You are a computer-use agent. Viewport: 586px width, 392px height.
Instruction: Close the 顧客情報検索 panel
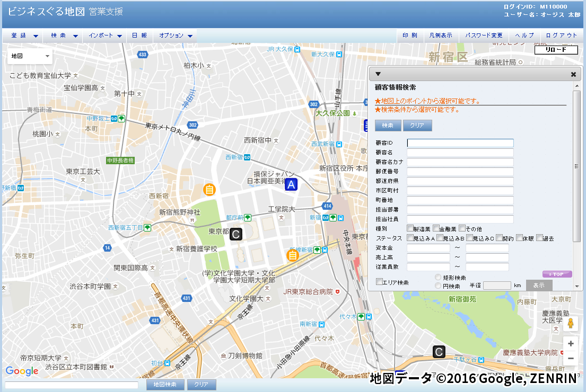[x=573, y=74]
